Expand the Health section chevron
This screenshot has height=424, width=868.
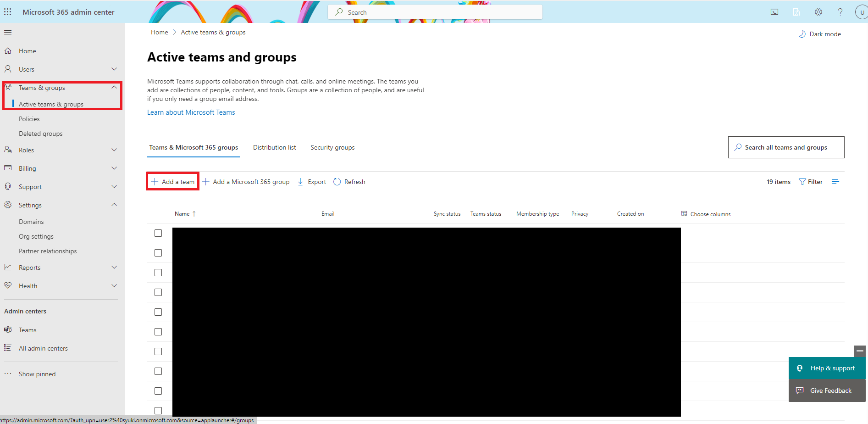(x=114, y=286)
